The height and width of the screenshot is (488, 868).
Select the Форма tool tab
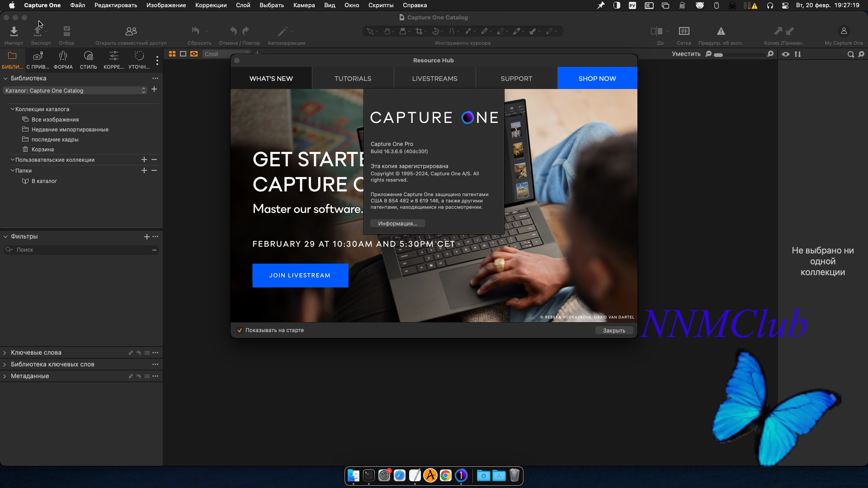click(x=63, y=61)
